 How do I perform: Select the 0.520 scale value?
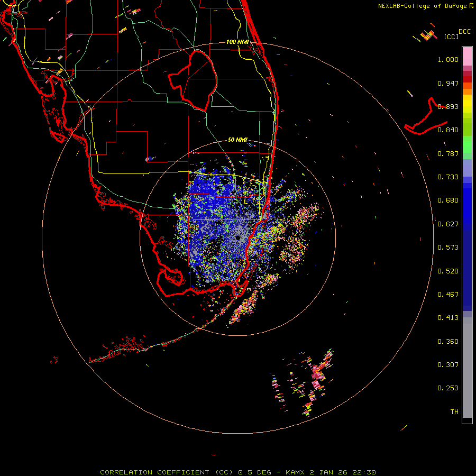pyautogui.click(x=448, y=271)
